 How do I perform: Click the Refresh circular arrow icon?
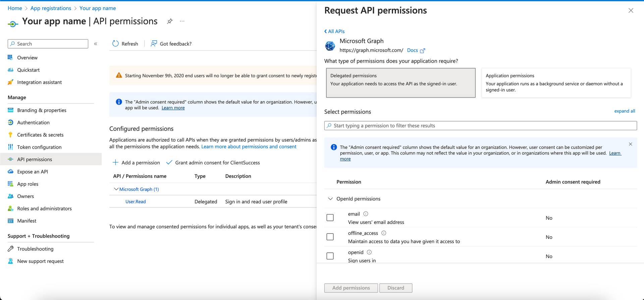115,44
